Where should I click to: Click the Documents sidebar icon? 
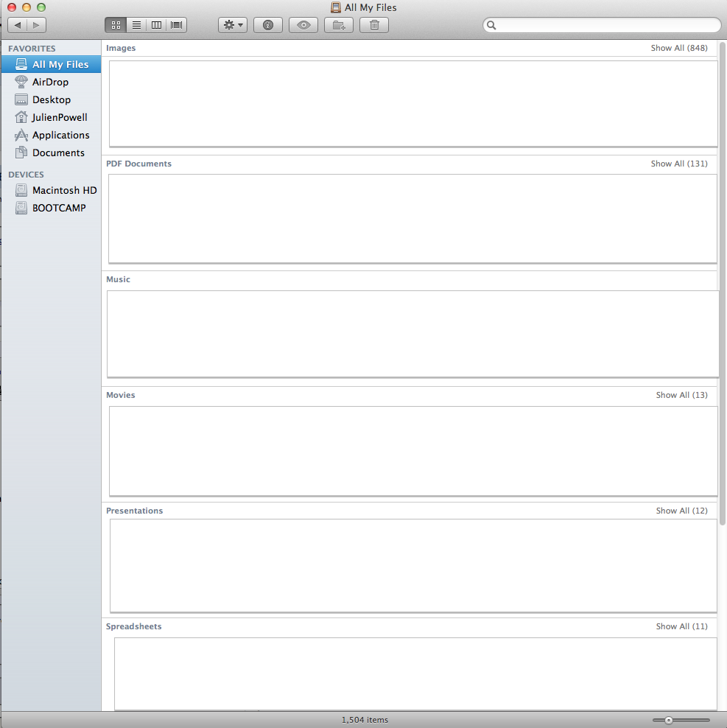click(x=21, y=153)
